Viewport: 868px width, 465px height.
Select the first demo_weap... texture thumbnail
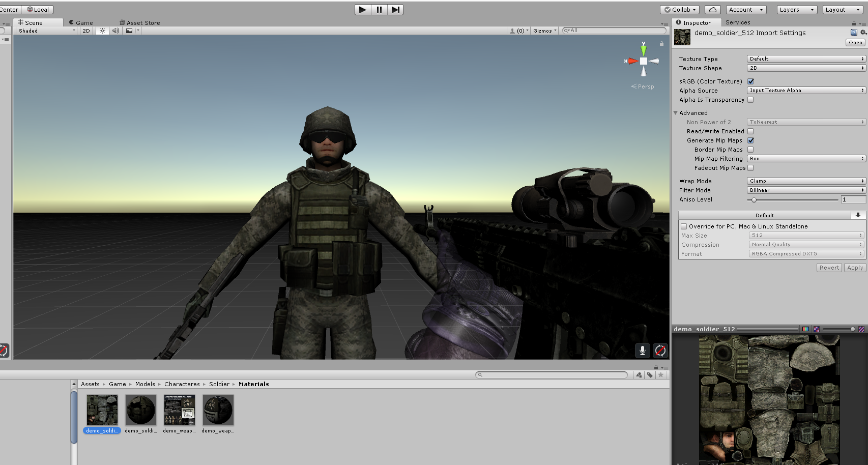tap(180, 410)
